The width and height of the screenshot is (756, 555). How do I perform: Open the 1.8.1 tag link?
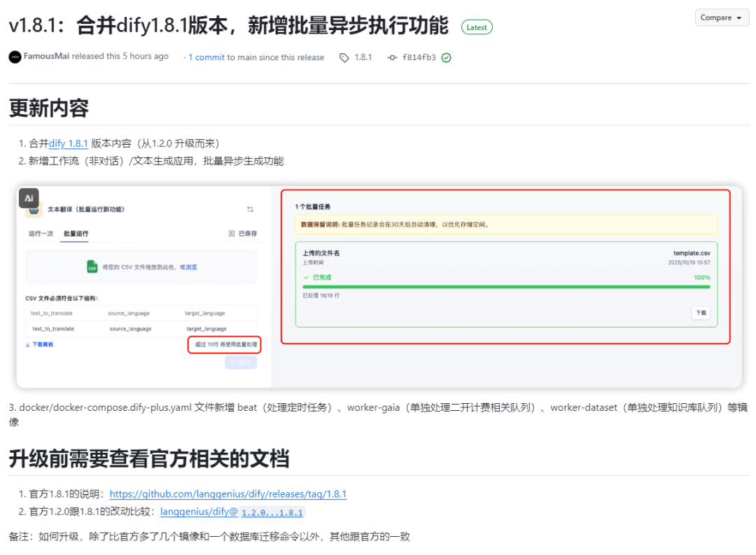coord(363,57)
